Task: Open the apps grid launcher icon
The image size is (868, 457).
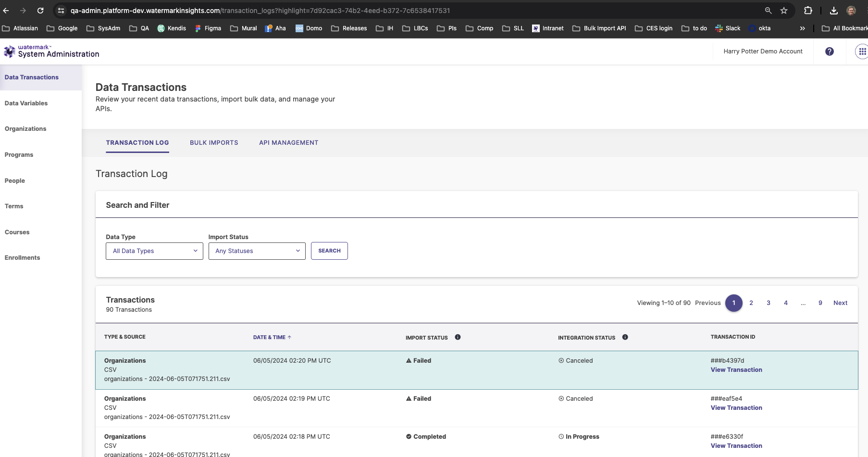Action: (x=862, y=51)
